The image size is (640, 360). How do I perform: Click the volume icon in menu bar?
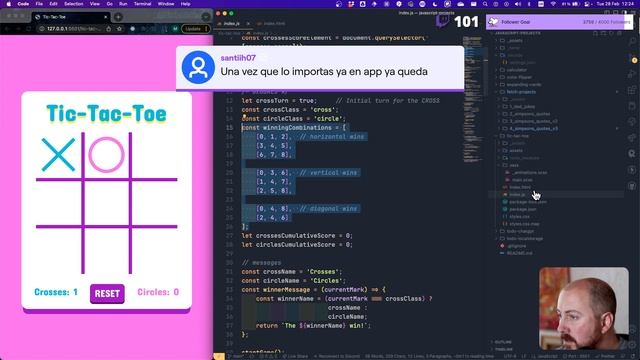[518, 4]
